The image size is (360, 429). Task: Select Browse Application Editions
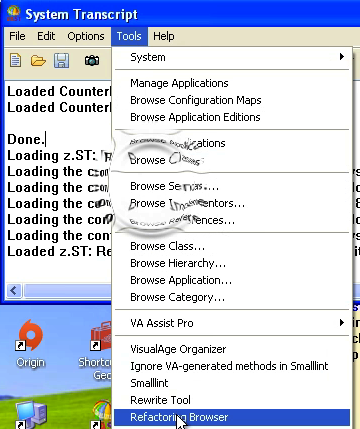tap(232, 117)
